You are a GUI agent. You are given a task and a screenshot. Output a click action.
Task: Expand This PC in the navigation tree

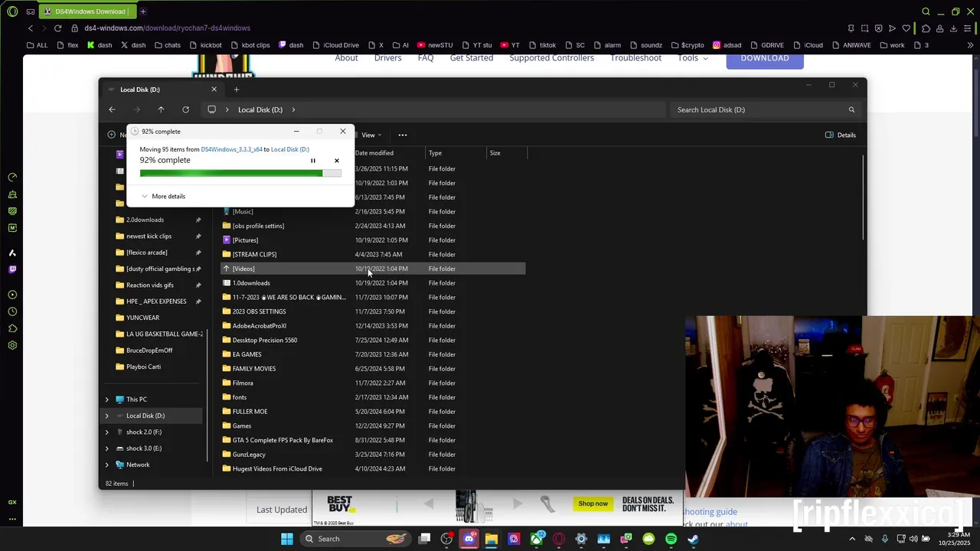[106, 399]
